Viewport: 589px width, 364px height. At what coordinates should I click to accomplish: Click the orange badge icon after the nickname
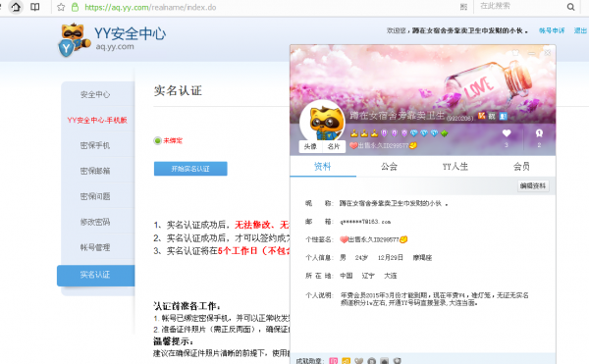482,116
